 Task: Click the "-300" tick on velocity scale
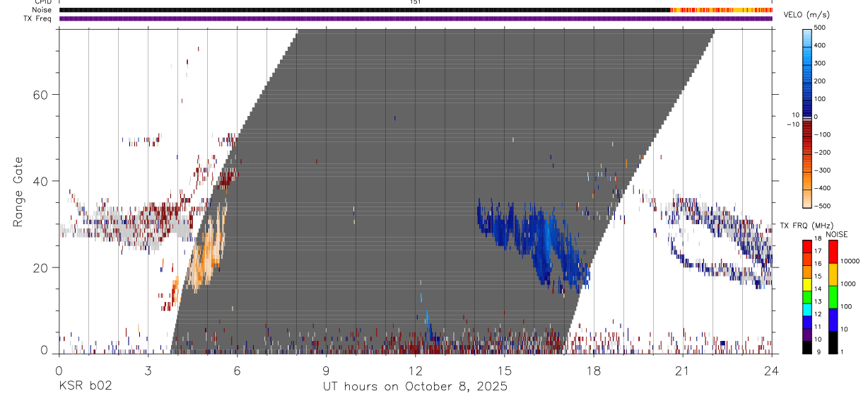[x=824, y=170]
